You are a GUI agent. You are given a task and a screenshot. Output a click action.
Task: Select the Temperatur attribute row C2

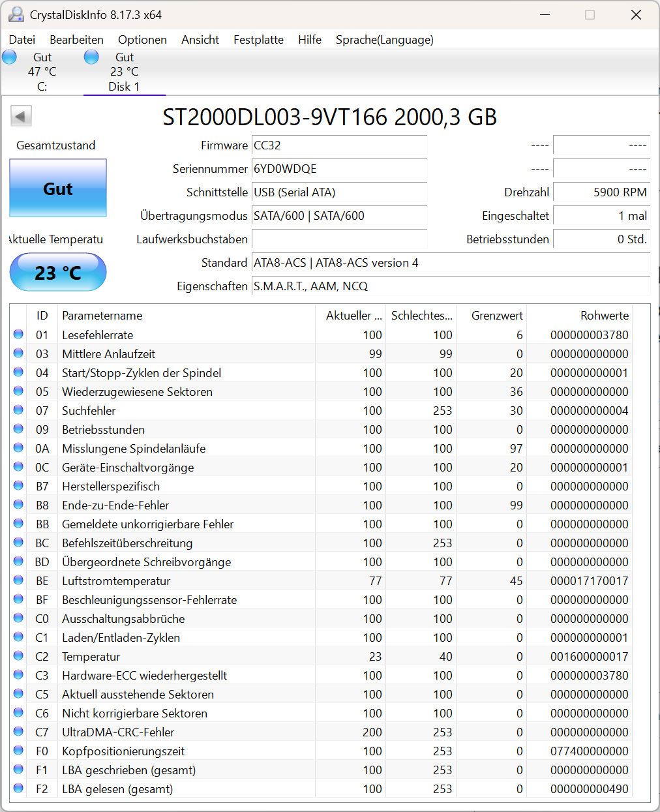[x=330, y=656]
